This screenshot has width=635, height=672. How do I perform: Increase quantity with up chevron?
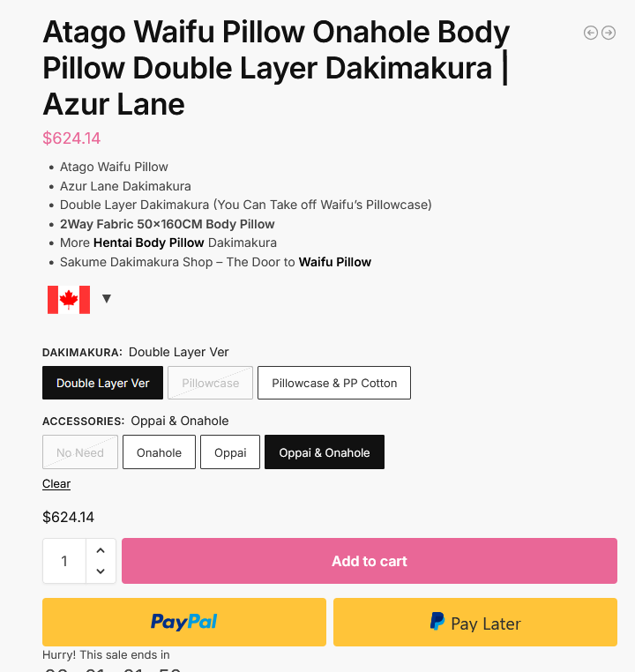101,550
